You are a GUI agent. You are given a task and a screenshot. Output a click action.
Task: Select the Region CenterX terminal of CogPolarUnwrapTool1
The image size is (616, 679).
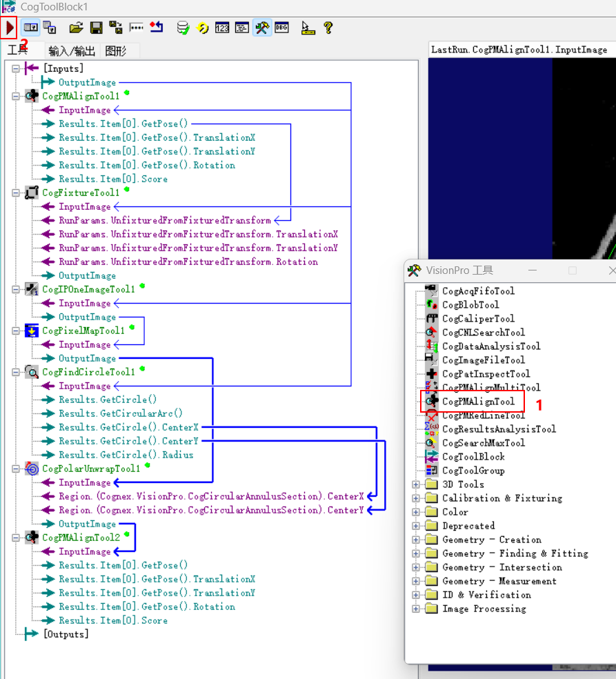tap(211, 496)
